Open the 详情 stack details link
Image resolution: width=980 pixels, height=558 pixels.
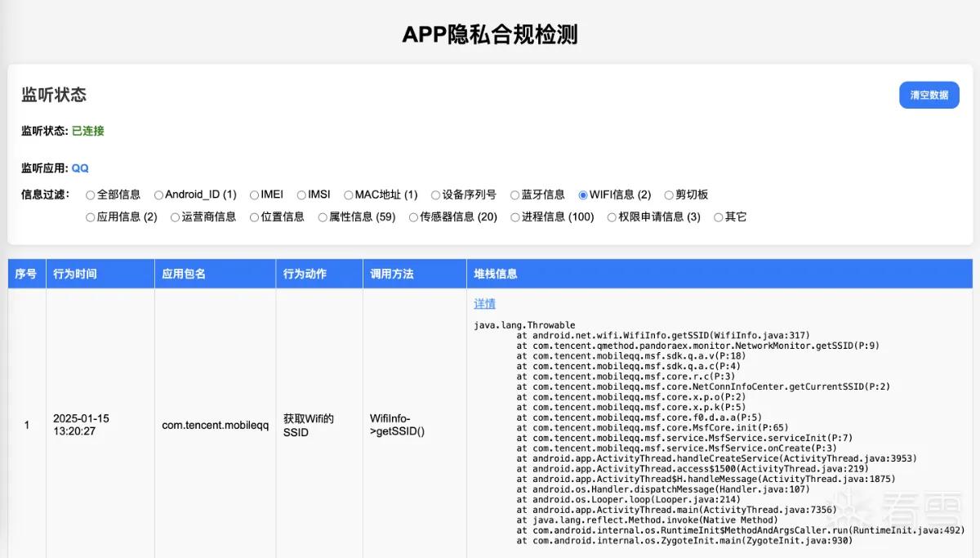click(485, 303)
